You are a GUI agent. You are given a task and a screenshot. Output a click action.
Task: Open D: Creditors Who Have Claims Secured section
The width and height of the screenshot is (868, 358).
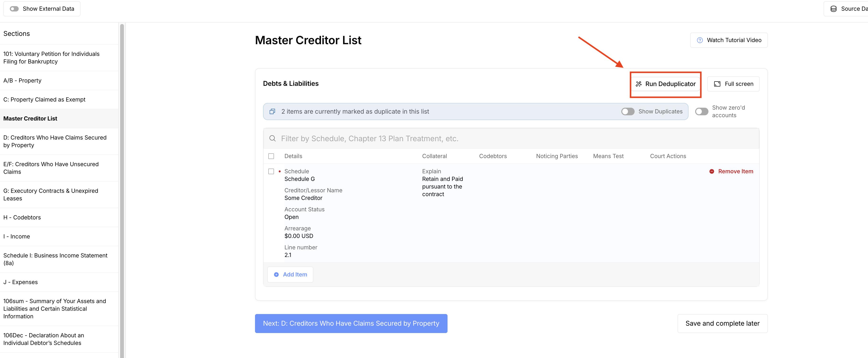[59, 141]
